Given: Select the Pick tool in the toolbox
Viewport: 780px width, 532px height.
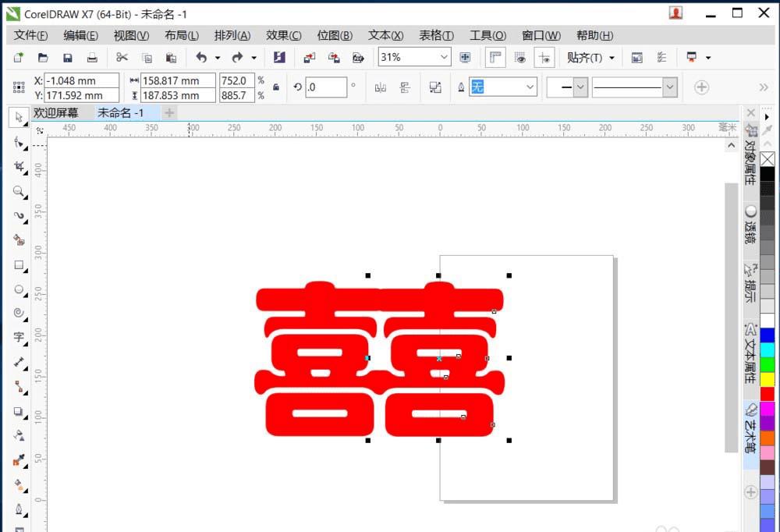Looking at the screenshot, I should click(x=19, y=118).
